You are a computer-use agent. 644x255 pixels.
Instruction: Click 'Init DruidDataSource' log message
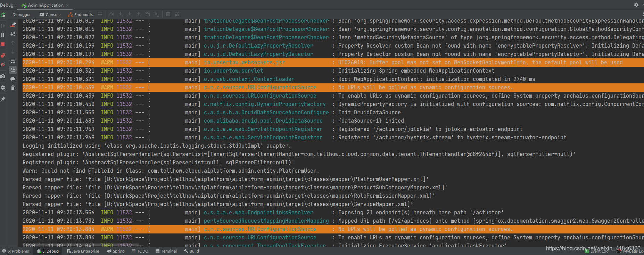point(370,113)
